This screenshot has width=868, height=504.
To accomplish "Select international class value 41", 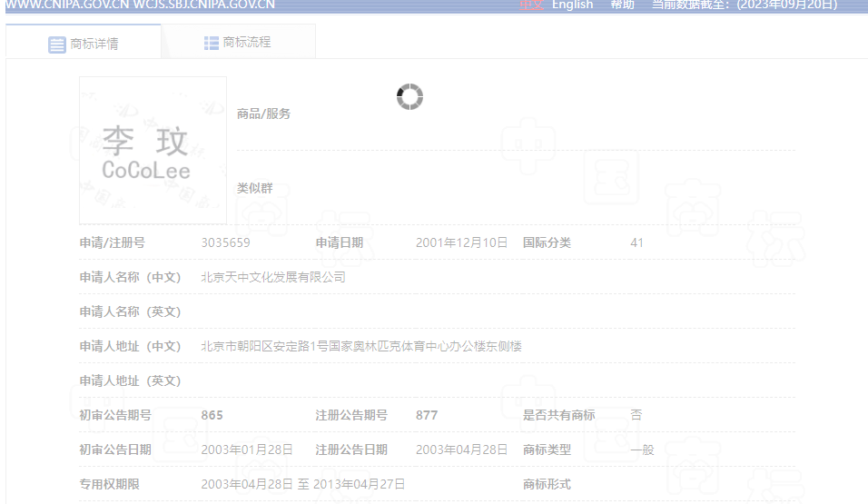I will click(x=636, y=242).
